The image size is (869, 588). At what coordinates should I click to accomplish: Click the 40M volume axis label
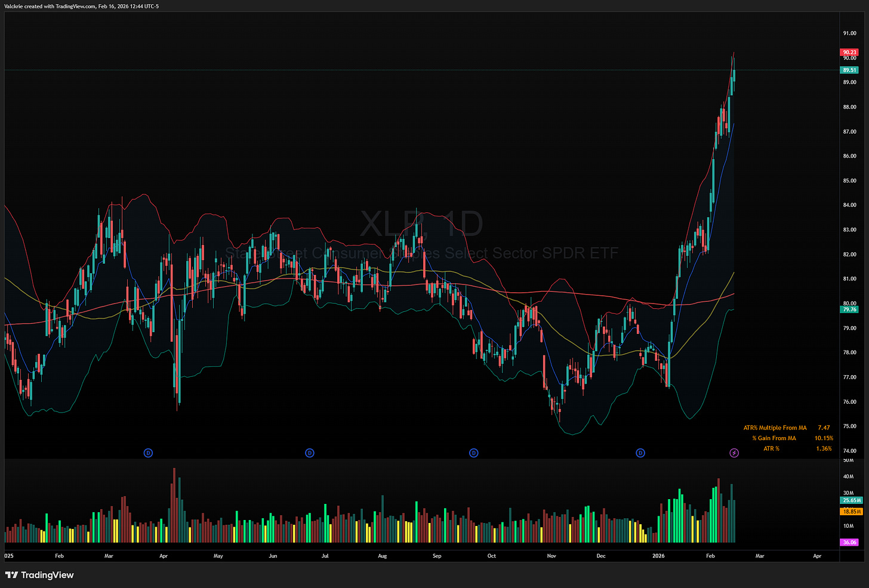click(x=848, y=477)
